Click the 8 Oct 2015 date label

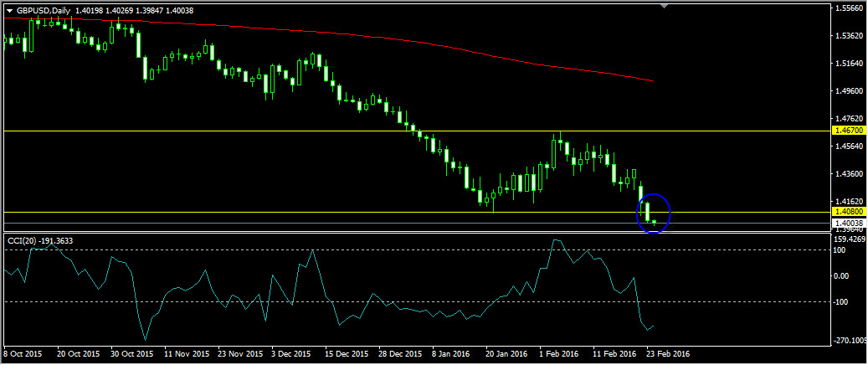23,354
